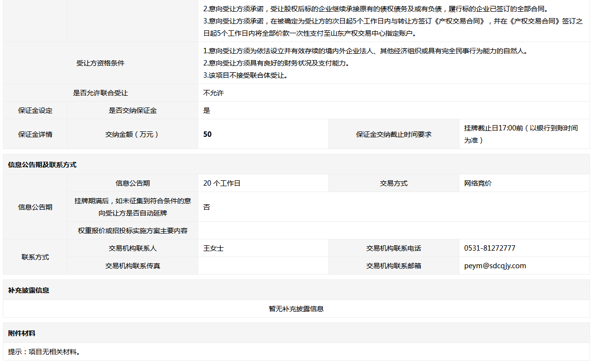
Task: Click the 暂无补充披露信息 notice text
Action: click(x=296, y=309)
